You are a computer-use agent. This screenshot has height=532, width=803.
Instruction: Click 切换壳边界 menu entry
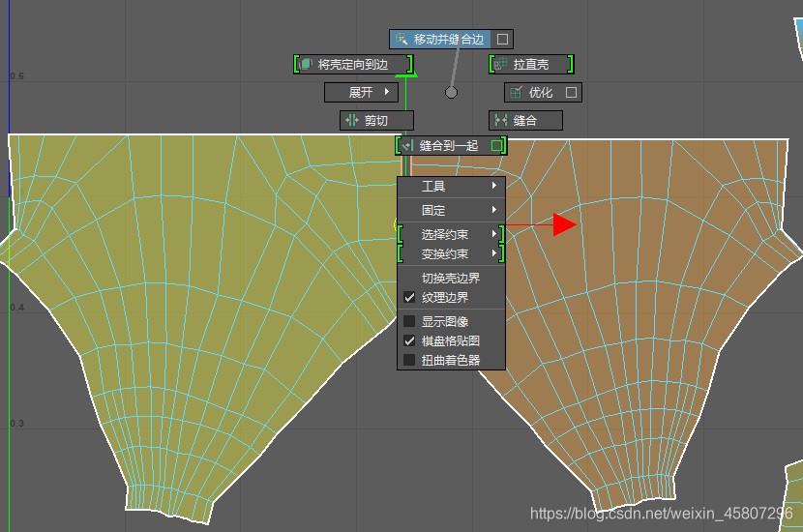point(451,278)
